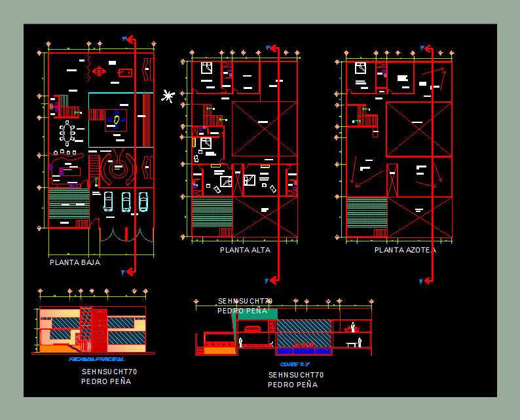Select the white north arrow star symbol

(x=168, y=96)
